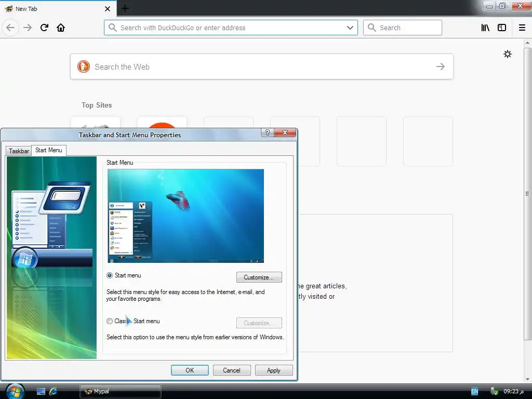Click the magnifier icon in Search box

[x=372, y=28]
